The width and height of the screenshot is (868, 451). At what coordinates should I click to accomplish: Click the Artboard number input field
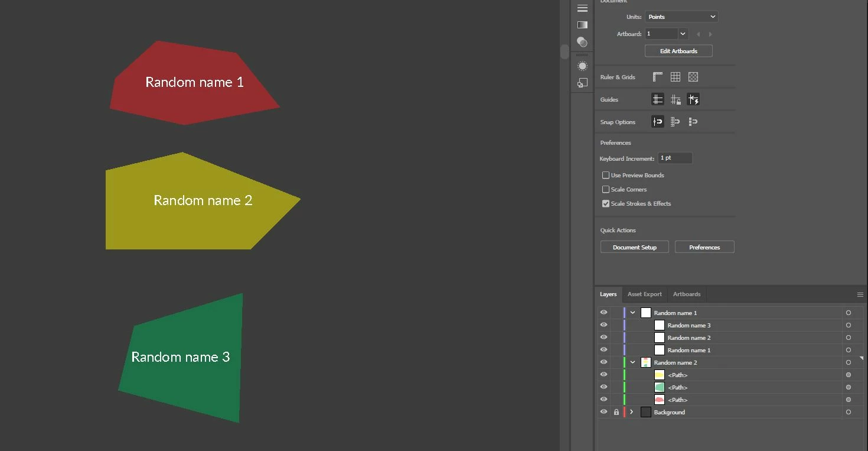click(661, 34)
